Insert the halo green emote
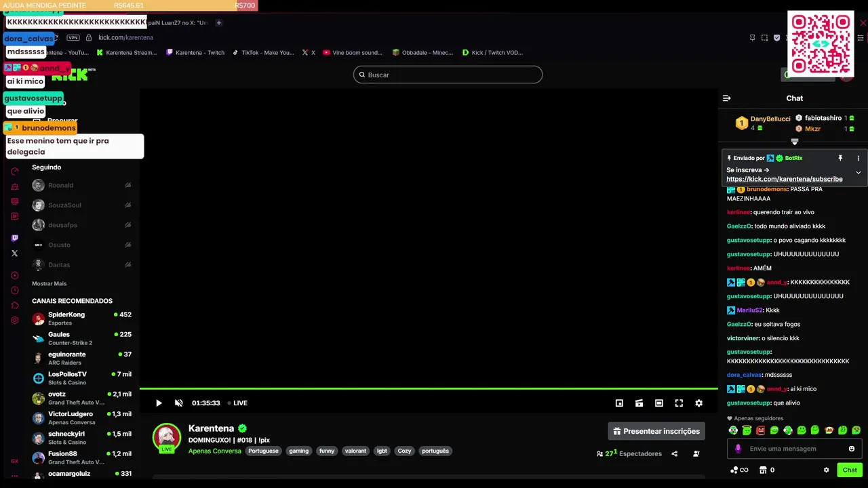 (x=747, y=430)
